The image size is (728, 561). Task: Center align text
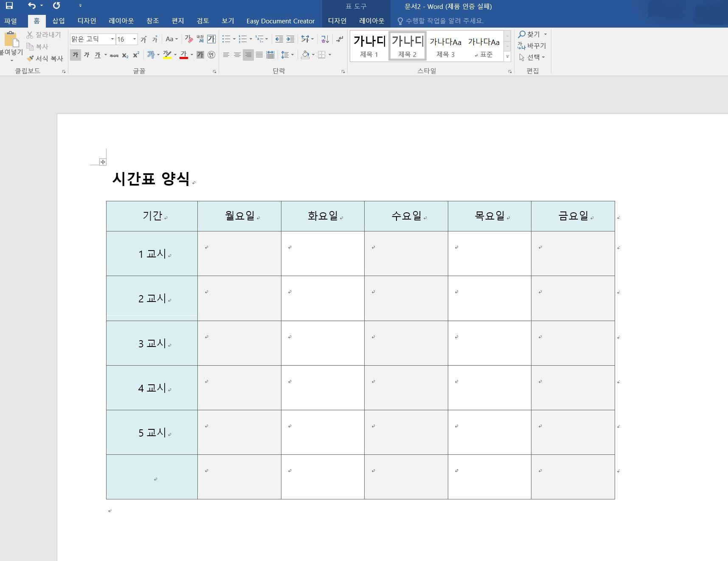click(x=237, y=55)
